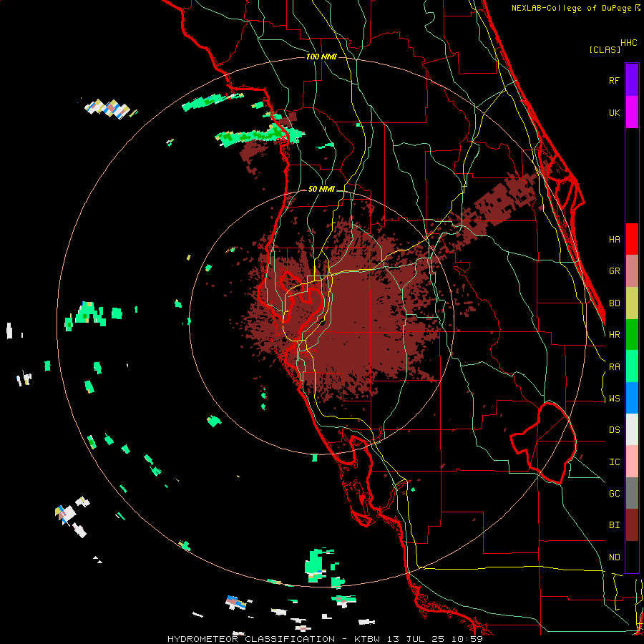
Task: Click the DS white legend swatch
Action: [x=632, y=429]
